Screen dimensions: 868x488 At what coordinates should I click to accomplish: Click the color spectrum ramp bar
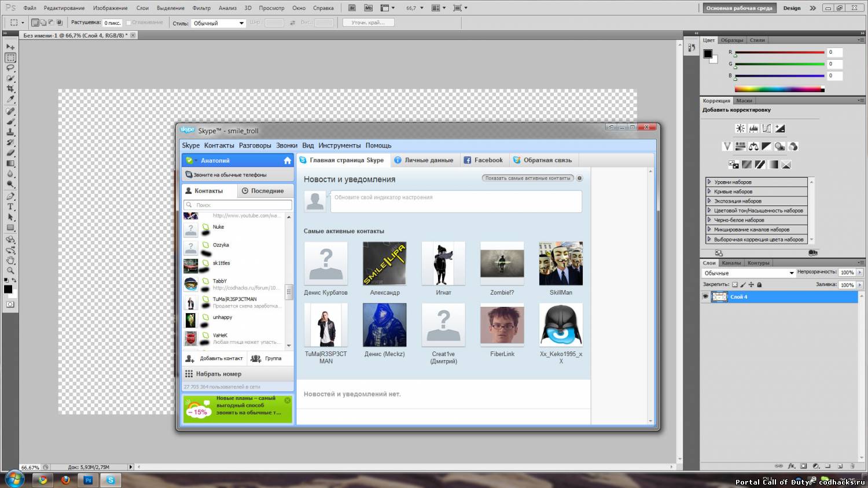point(779,89)
